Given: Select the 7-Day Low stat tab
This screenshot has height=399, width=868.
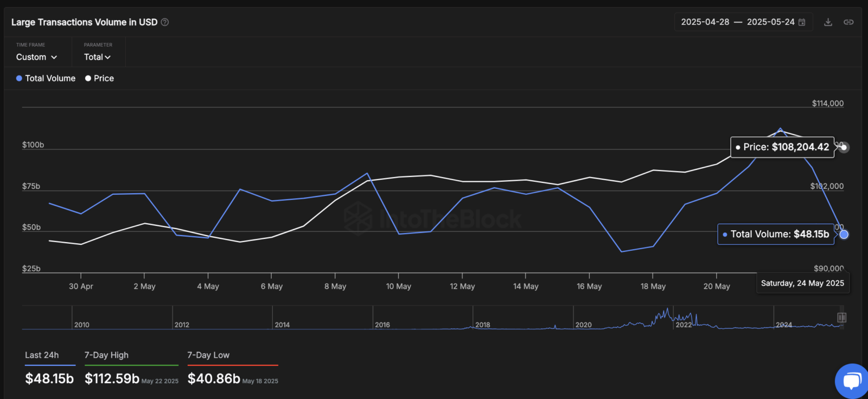Looking at the screenshot, I should click(x=208, y=355).
